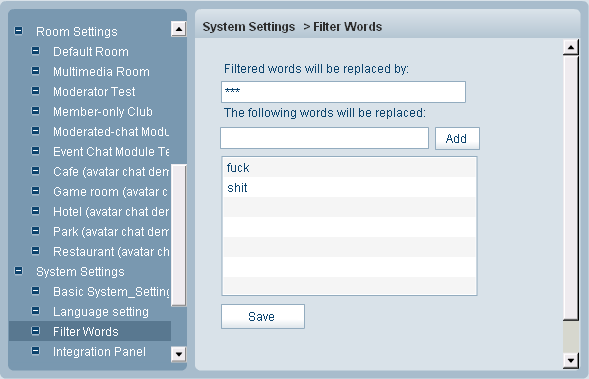Screen dimensions: 589x379
Task: Click the replacement text field containing ***
Action: coord(343,92)
